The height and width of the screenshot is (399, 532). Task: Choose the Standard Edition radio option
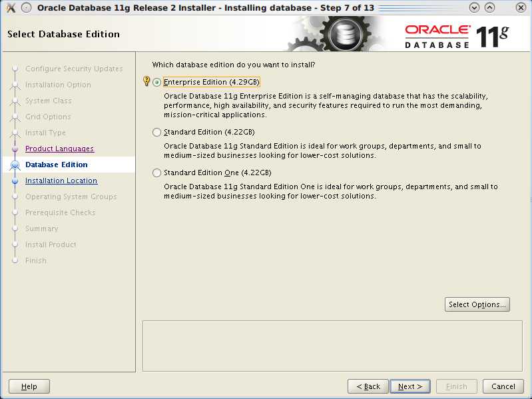(156, 132)
